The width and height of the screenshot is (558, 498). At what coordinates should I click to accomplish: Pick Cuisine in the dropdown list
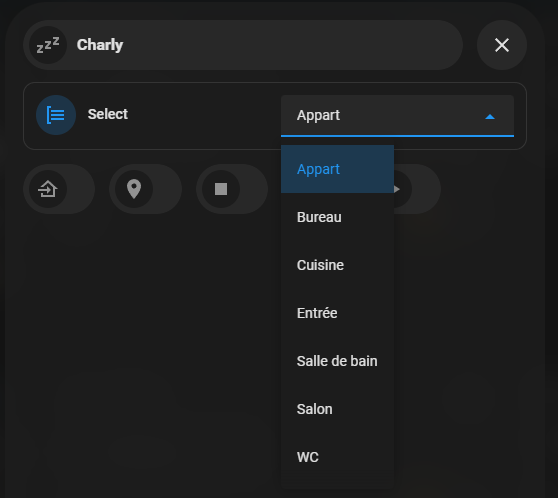tap(337, 265)
